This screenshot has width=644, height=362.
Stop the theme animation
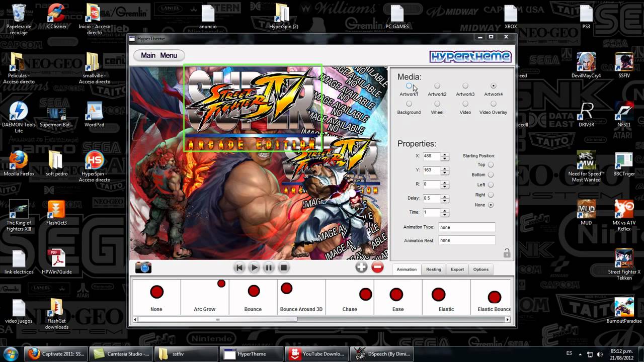click(283, 268)
